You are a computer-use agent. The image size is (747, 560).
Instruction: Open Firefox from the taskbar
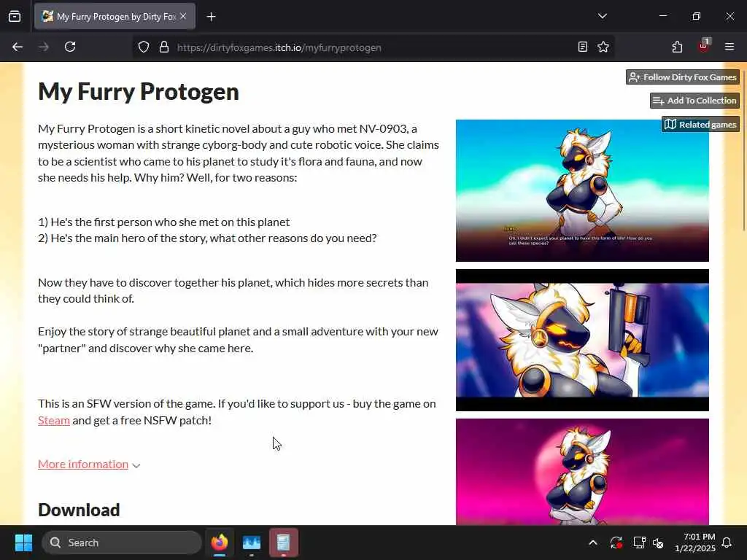(x=219, y=542)
